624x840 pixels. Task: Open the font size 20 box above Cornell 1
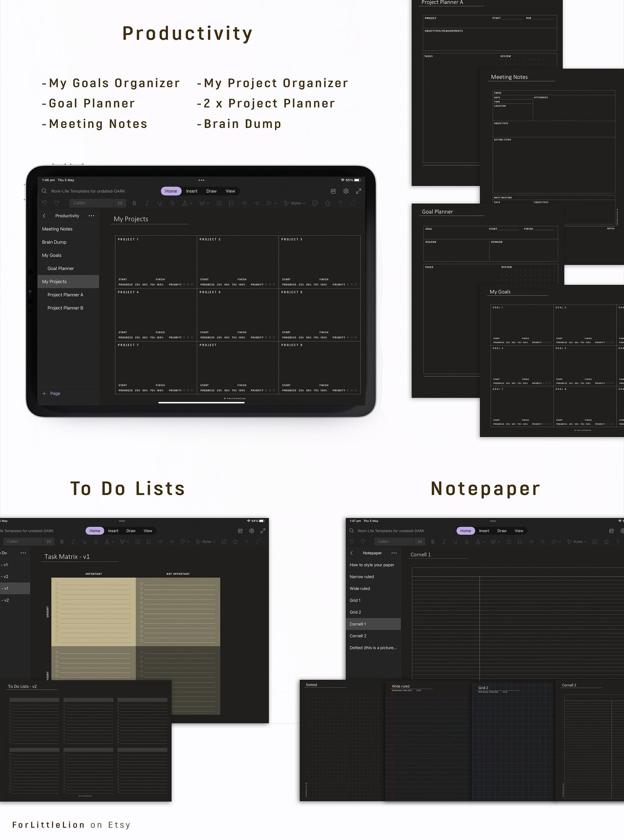click(419, 542)
